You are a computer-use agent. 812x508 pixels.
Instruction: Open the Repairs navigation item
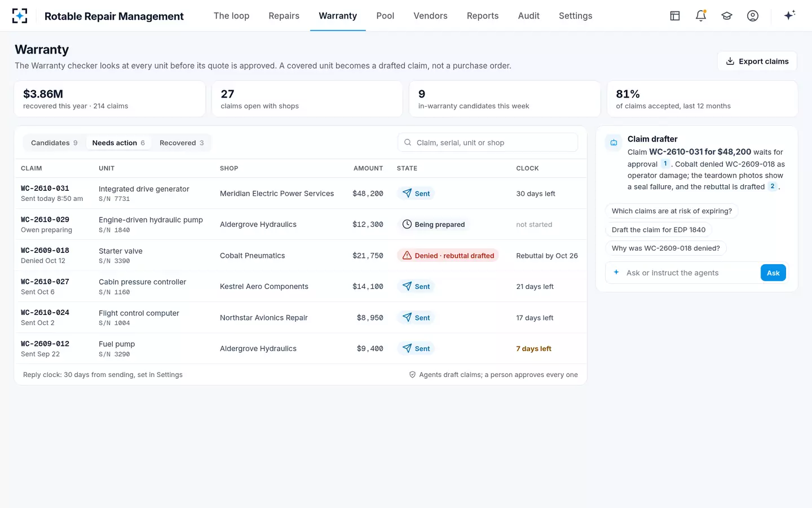tap(284, 16)
